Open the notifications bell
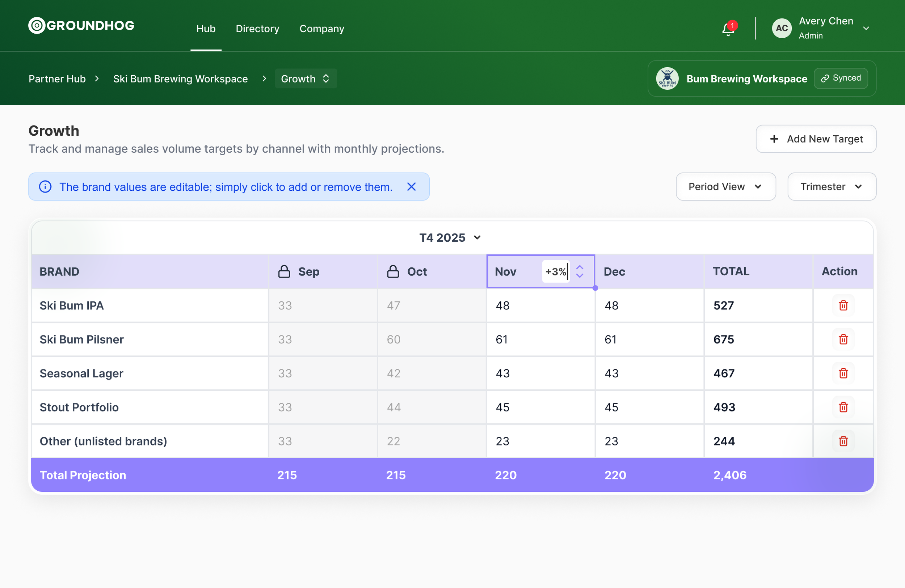This screenshot has height=588, width=905. pyautogui.click(x=728, y=29)
